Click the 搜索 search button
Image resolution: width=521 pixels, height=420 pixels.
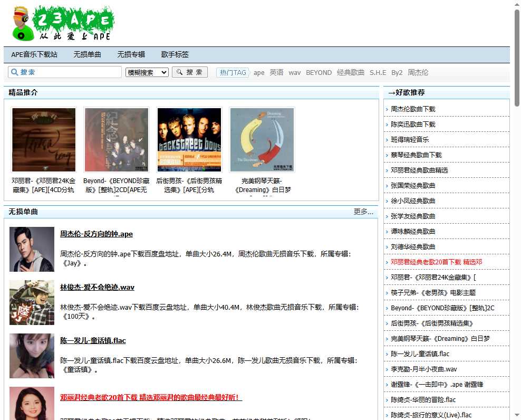pyautogui.click(x=189, y=72)
